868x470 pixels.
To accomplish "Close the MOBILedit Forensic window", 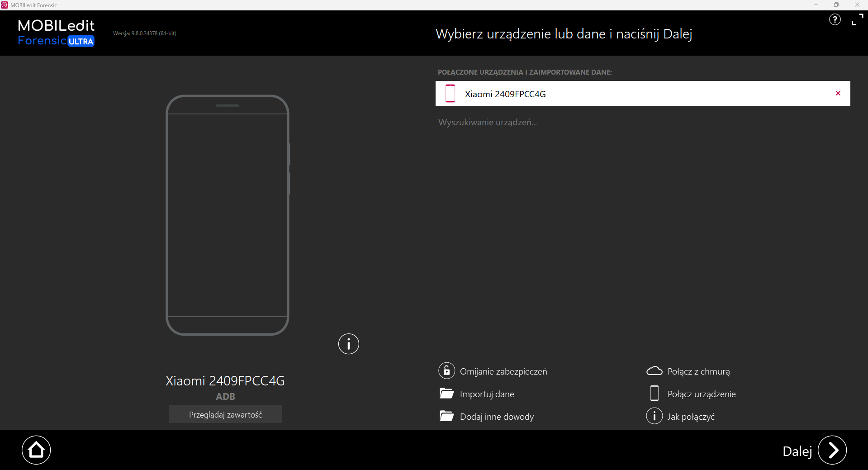I will coord(857,5).
